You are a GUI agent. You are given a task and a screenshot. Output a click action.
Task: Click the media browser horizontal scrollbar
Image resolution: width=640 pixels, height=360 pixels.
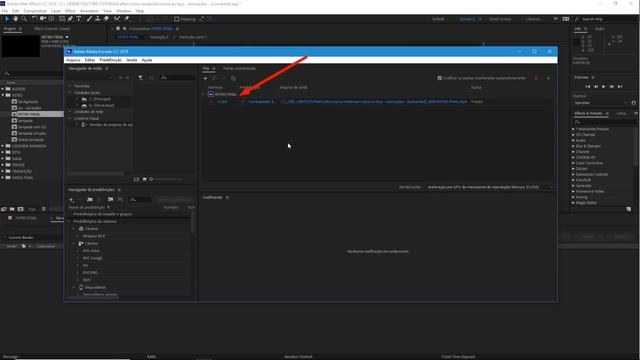(95, 173)
